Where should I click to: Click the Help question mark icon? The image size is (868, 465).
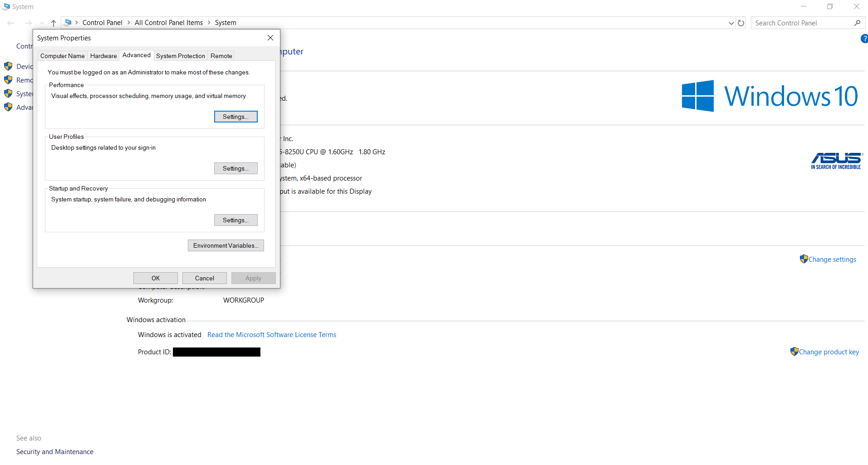click(x=864, y=39)
